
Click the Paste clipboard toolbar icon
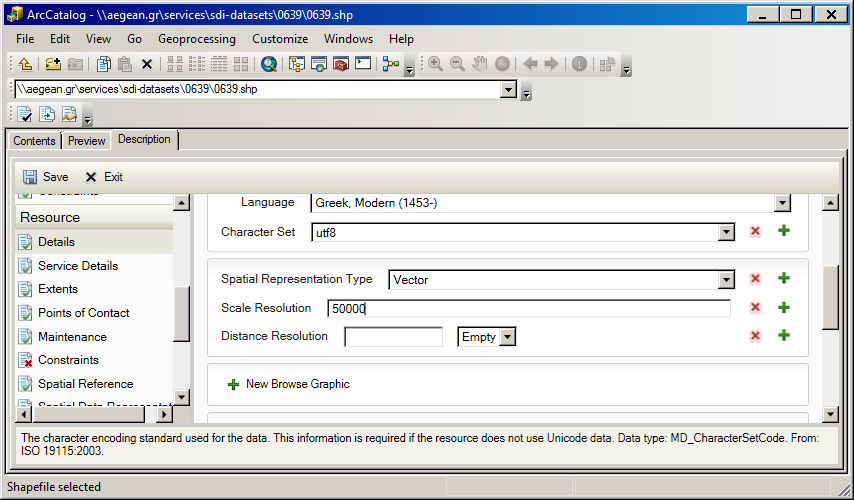125,64
